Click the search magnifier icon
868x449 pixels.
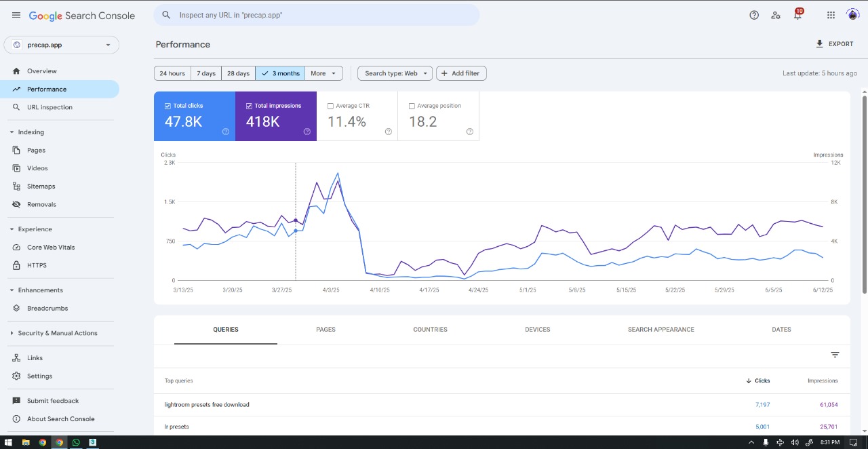[166, 15]
